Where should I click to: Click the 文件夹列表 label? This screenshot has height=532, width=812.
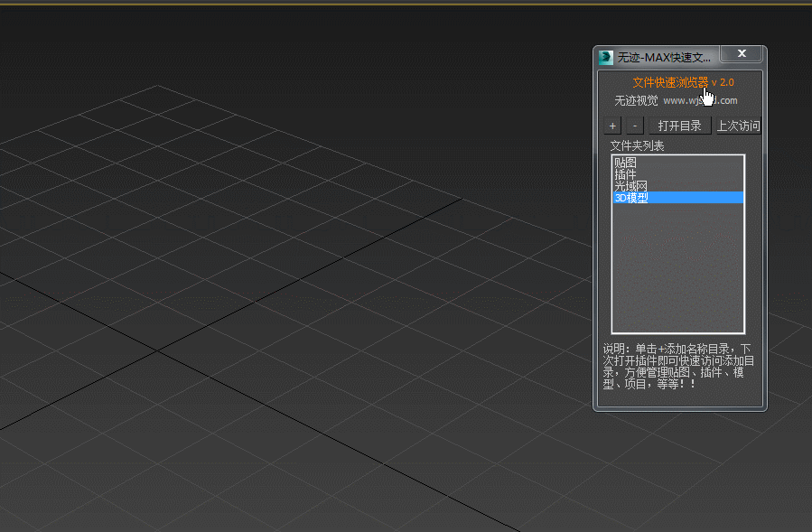pos(637,145)
